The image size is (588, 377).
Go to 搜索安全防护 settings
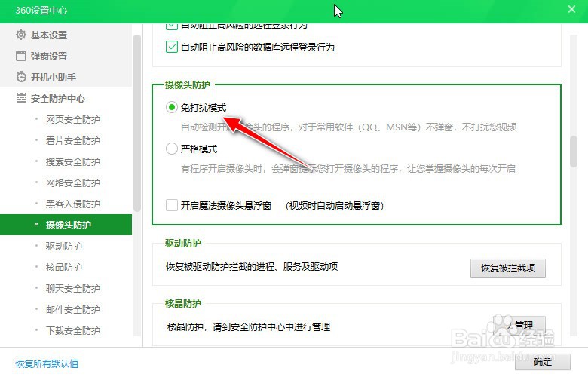tap(73, 161)
